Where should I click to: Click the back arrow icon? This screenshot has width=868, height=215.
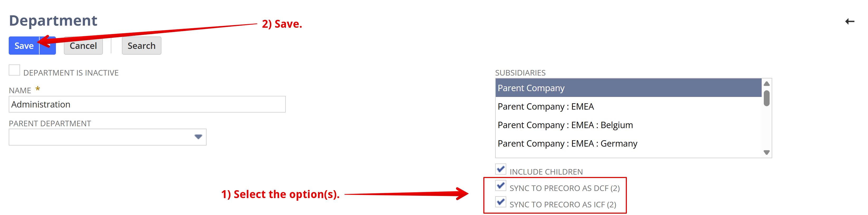(850, 22)
